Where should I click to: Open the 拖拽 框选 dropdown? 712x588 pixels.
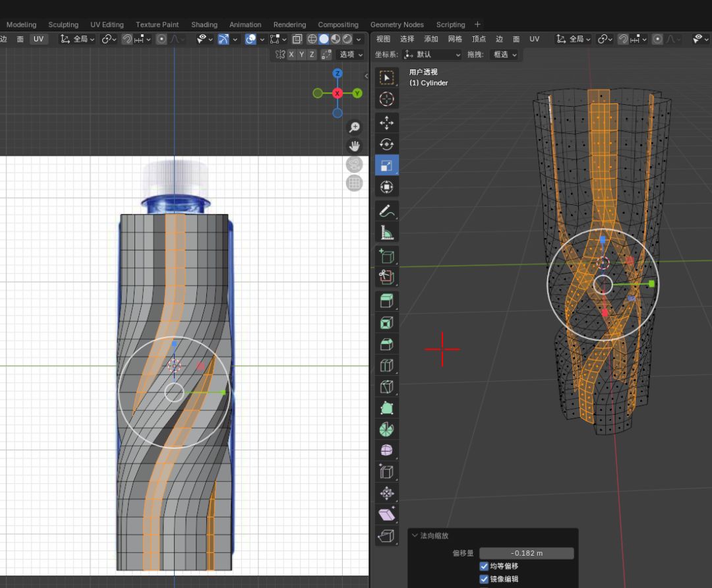click(x=505, y=55)
